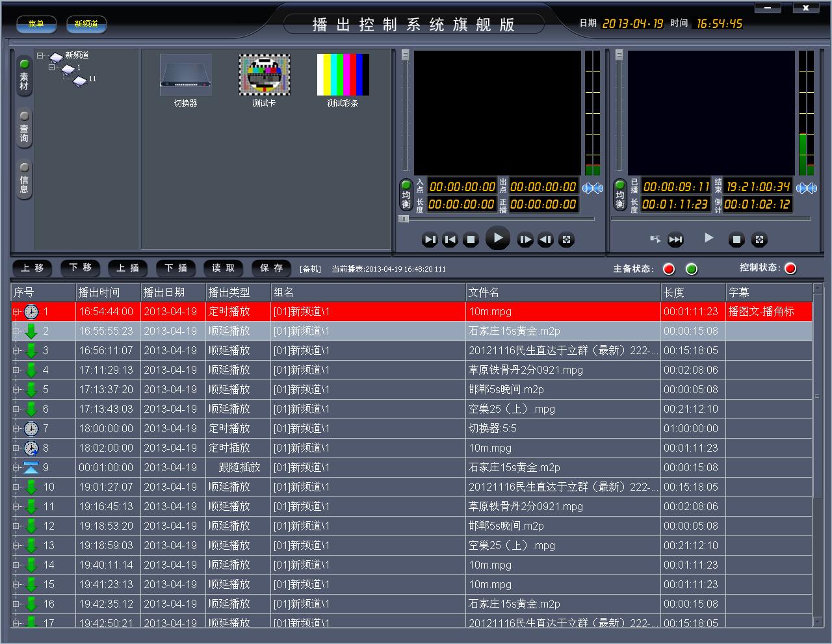Switch to the 素材 side tab
Viewport: 832px width, 644px height.
(x=24, y=75)
